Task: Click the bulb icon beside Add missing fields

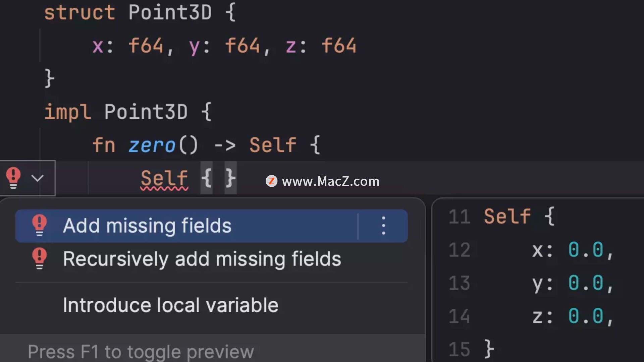Action: click(39, 225)
